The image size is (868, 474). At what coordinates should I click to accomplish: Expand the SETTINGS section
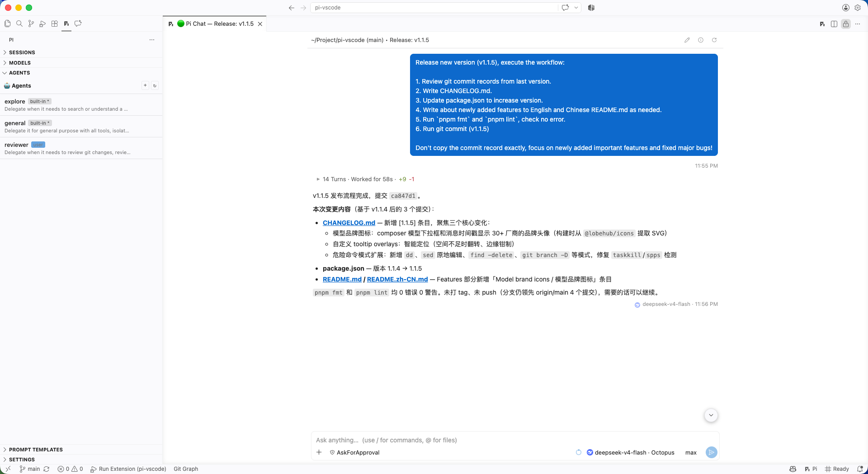click(x=81, y=460)
